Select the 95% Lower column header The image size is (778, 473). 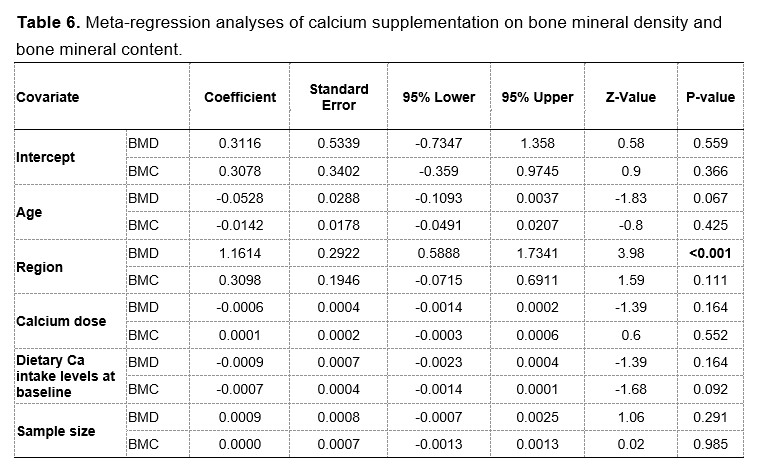point(438,97)
